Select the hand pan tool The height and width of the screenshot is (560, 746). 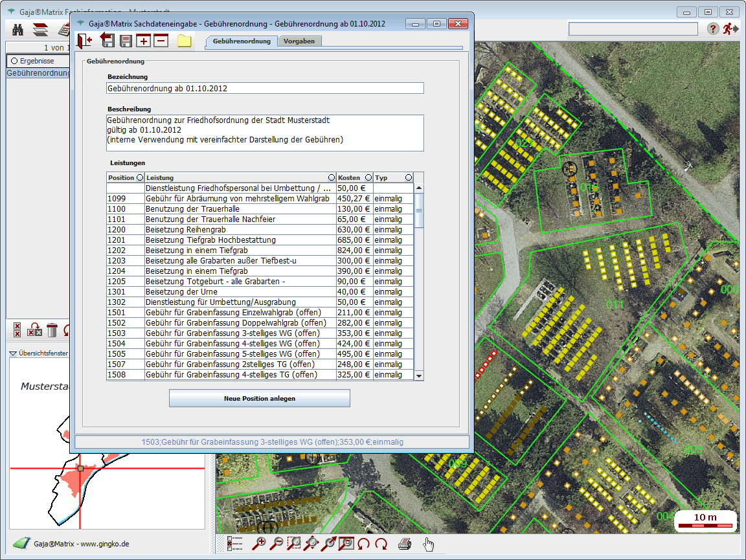coord(428,544)
